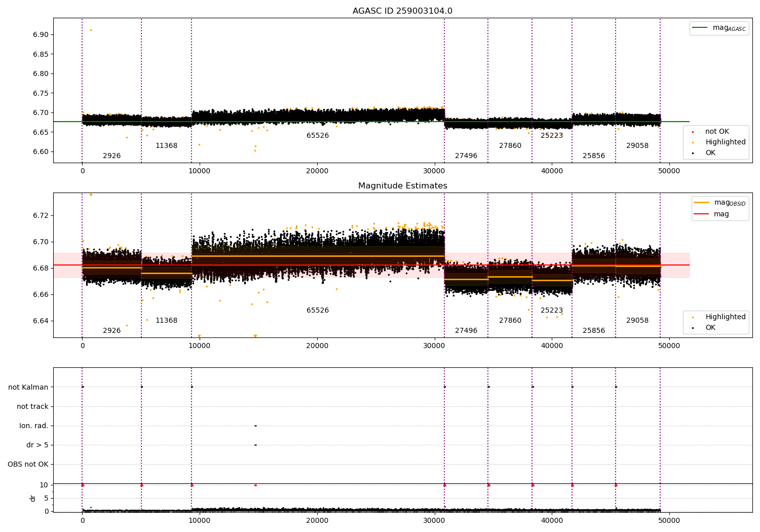Click label 27496 in the Magnitude Estimates plot

click(466, 331)
